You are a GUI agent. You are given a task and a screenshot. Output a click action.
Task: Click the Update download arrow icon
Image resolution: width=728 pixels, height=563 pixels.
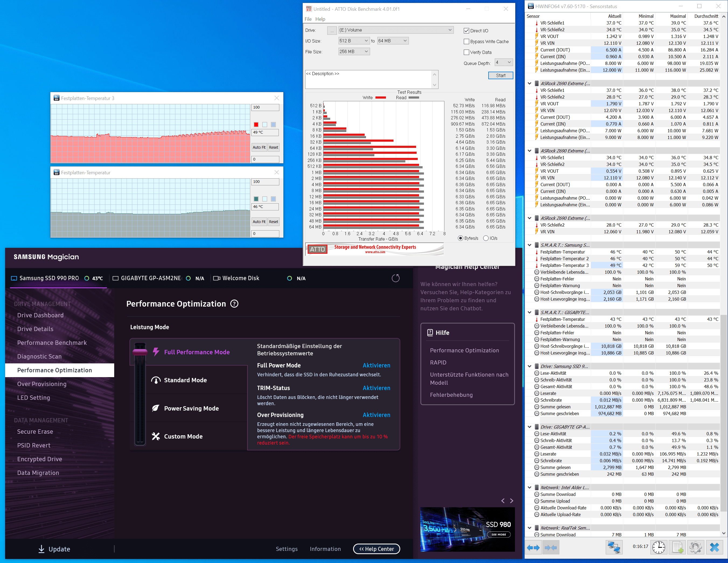click(x=41, y=549)
